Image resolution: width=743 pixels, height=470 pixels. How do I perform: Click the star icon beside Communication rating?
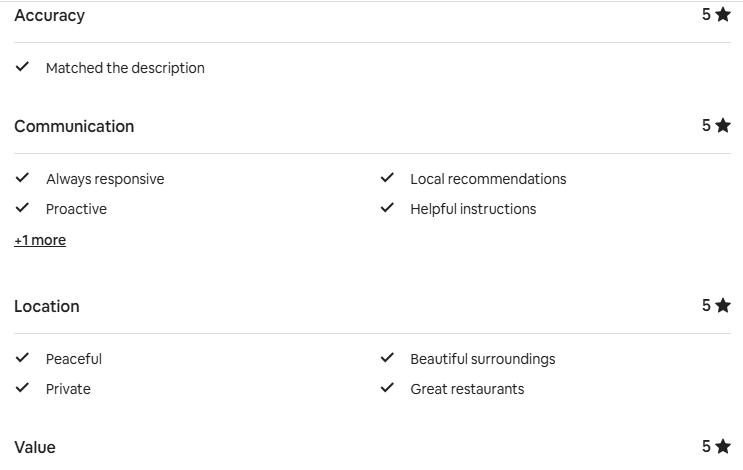tap(723, 126)
